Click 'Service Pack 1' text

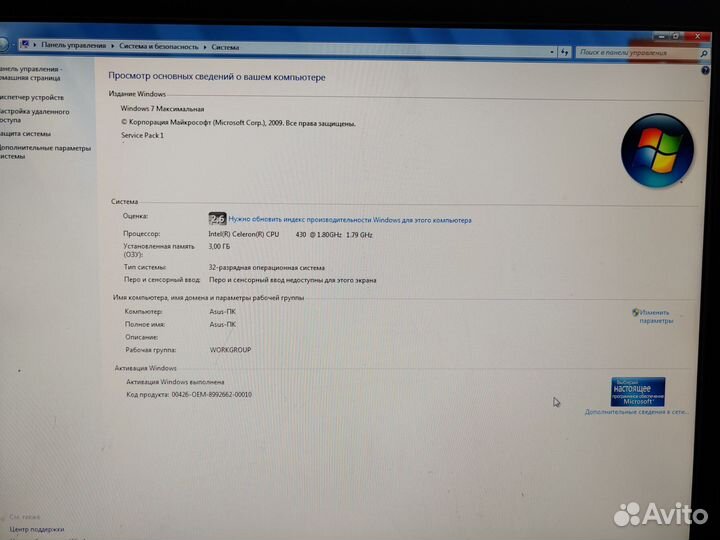coord(142,135)
